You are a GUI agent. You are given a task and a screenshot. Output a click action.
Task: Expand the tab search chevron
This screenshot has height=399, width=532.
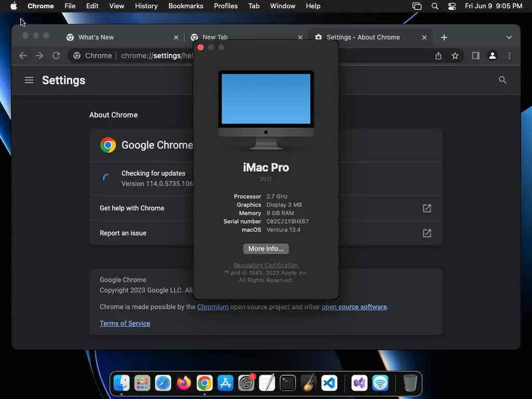509,37
